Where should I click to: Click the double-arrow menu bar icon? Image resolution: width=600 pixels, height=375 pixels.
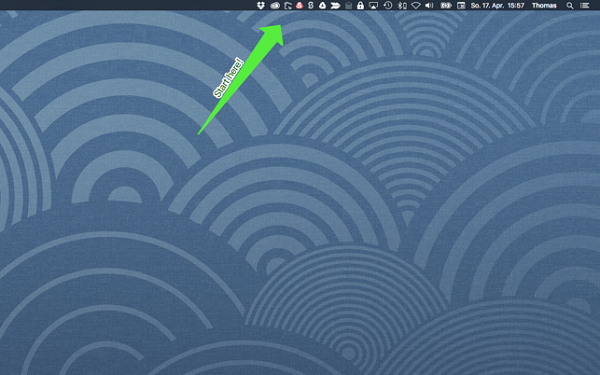335,5
